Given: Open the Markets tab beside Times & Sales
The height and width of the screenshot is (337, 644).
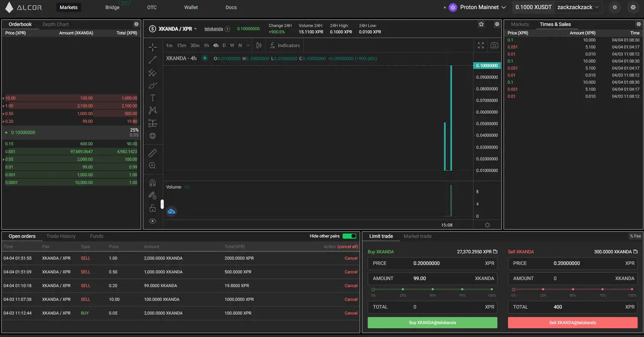Looking at the screenshot, I should tap(520, 24).
